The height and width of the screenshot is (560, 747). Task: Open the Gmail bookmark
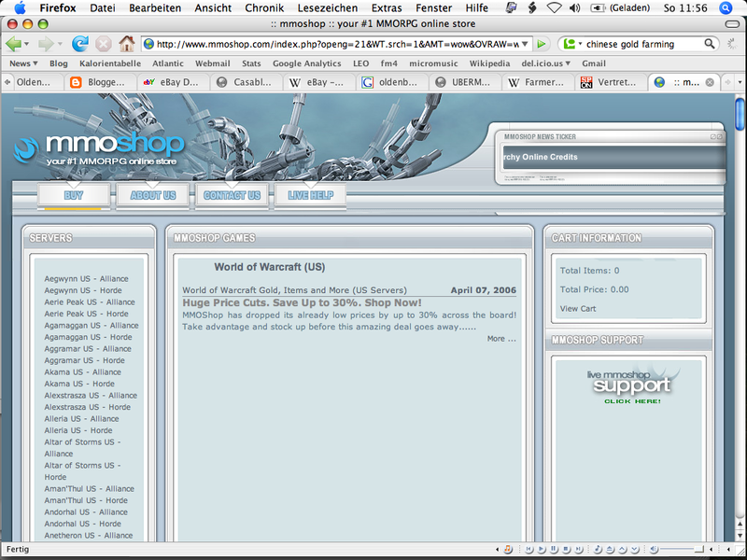click(594, 63)
